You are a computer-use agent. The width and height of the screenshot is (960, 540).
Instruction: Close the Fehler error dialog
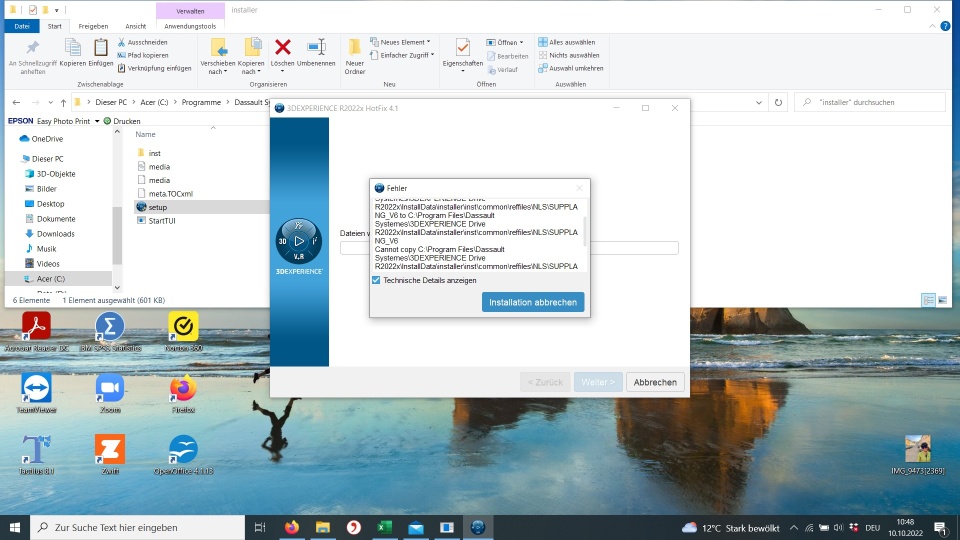(x=579, y=188)
